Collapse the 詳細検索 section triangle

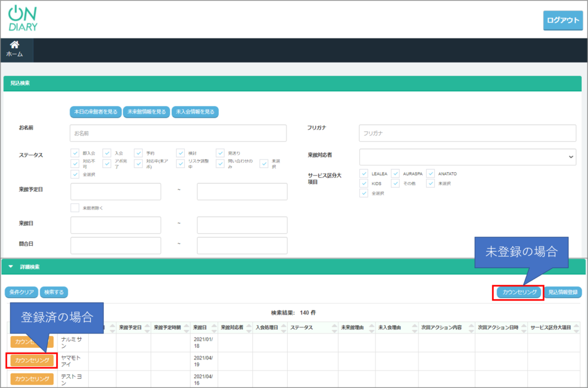click(10, 267)
